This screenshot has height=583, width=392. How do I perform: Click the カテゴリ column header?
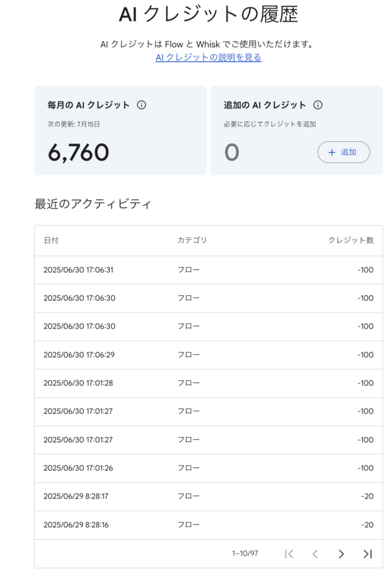point(192,240)
